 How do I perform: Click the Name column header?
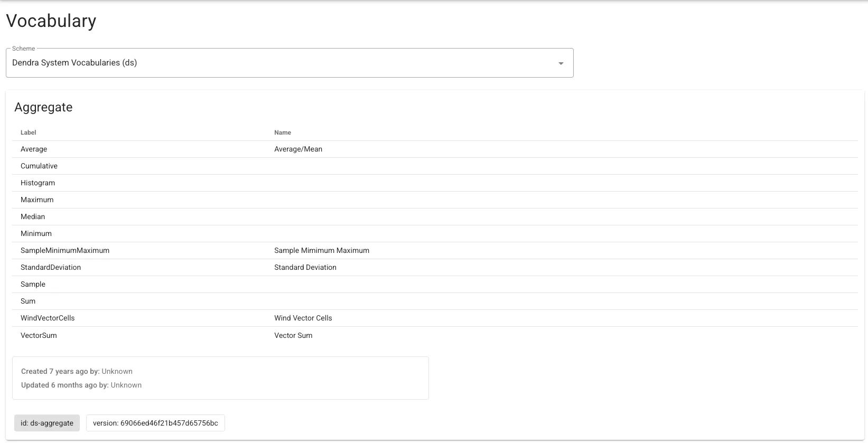click(283, 133)
